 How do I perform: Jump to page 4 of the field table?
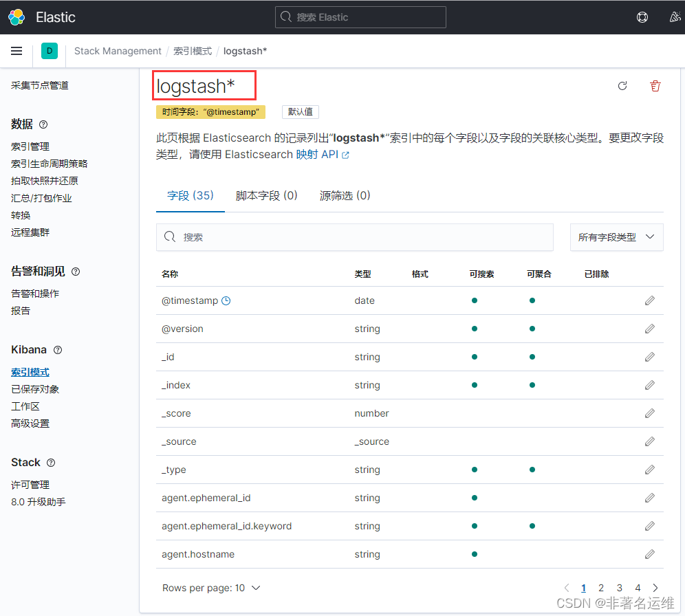[638, 588]
